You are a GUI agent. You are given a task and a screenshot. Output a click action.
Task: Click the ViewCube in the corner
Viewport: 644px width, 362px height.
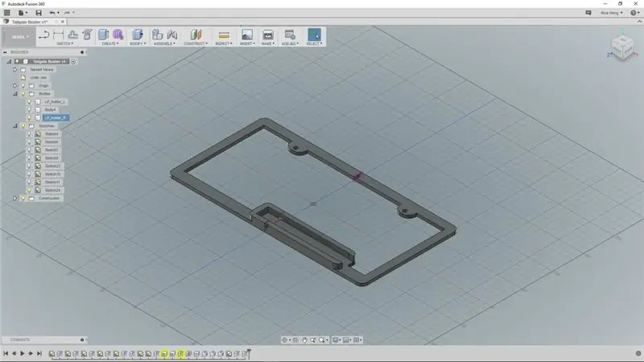(622, 47)
